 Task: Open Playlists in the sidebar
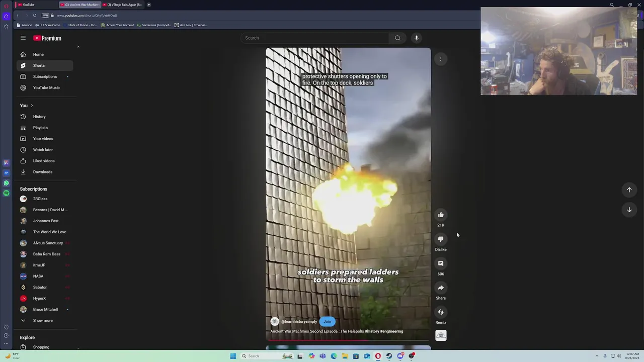(x=45, y=128)
